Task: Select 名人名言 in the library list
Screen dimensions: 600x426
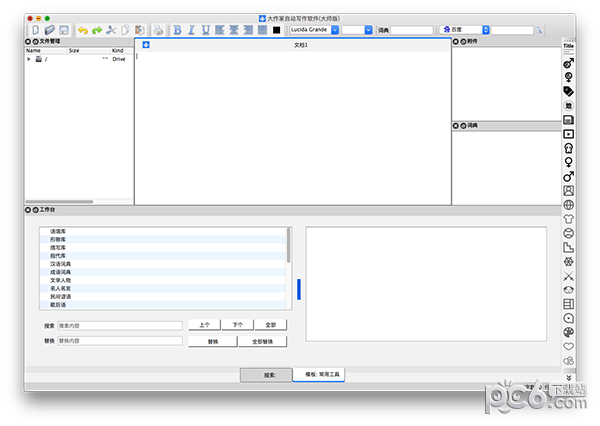Action: pos(163,288)
